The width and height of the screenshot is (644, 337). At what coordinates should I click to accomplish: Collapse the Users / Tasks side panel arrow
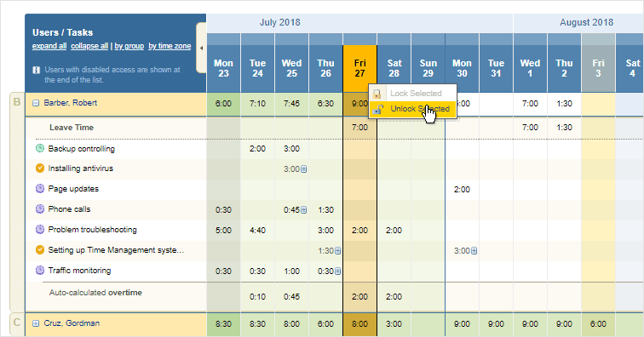[201, 48]
